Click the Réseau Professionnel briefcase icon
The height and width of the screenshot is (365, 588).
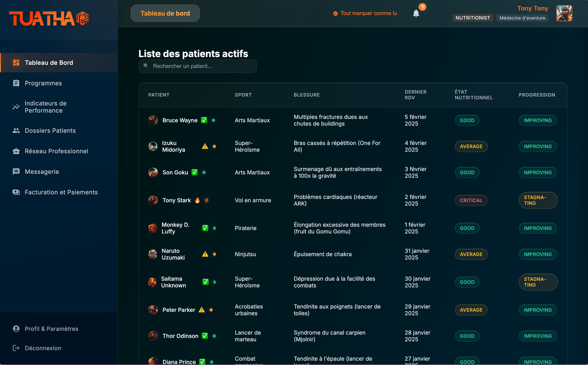(x=16, y=151)
